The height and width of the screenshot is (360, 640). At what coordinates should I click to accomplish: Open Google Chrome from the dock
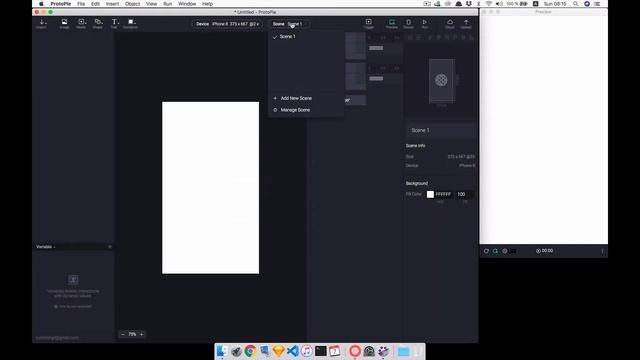[x=250, y=351]
